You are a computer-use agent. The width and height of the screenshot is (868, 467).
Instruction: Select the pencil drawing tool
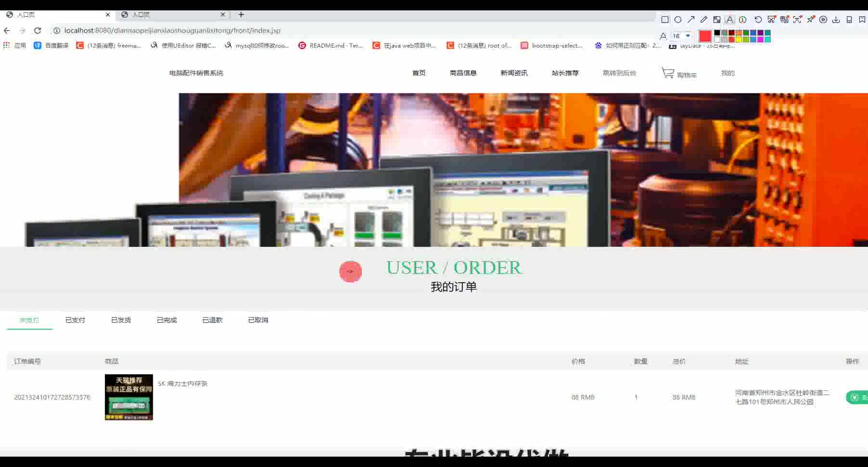(704, 20)
